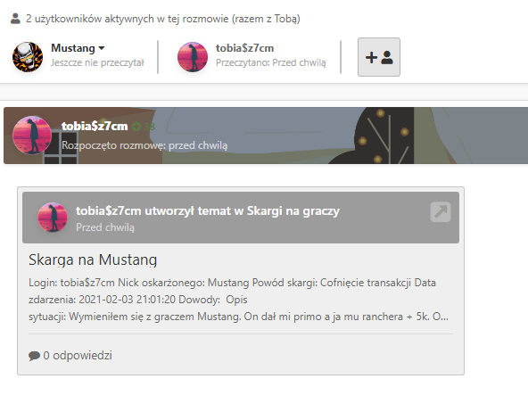Click the 0 odpowiedzi replies counter
This screenshot has width=528, height=420.
click(x=78, y=356)
